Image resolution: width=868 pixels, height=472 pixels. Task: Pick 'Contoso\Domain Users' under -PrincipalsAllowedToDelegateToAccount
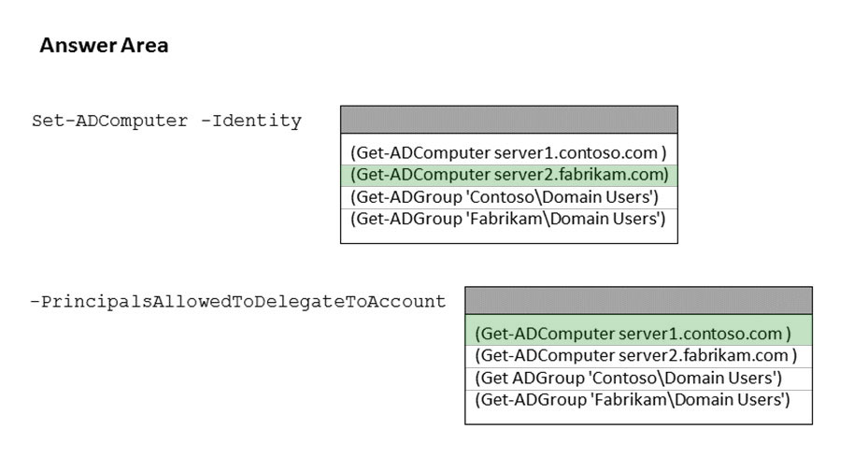pos(628,378)
